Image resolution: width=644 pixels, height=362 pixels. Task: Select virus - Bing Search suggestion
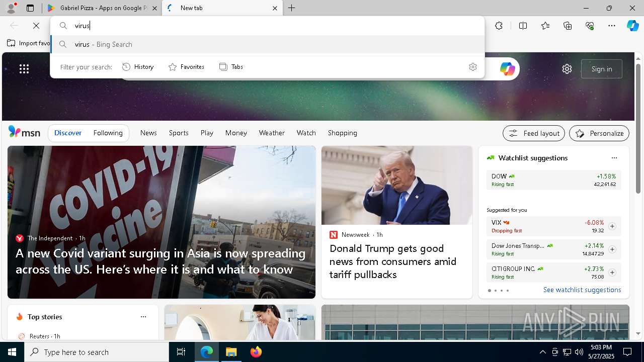[268, 44]
